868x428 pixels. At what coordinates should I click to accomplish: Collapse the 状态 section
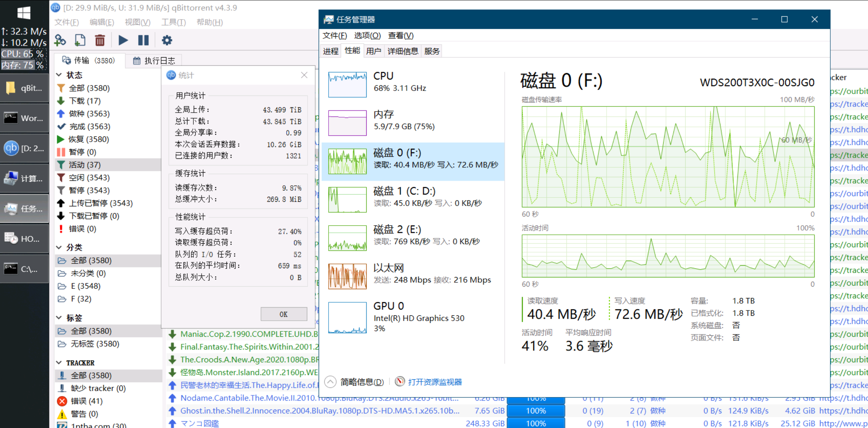59,75
